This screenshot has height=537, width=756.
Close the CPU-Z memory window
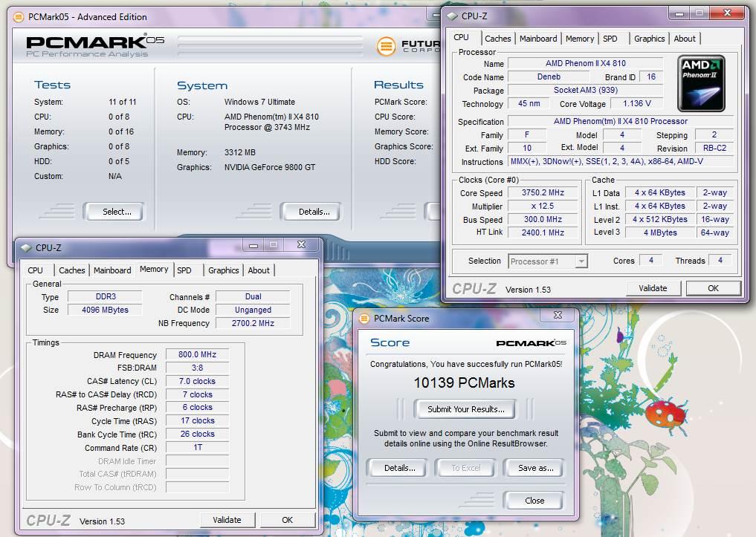click(301, 244)
